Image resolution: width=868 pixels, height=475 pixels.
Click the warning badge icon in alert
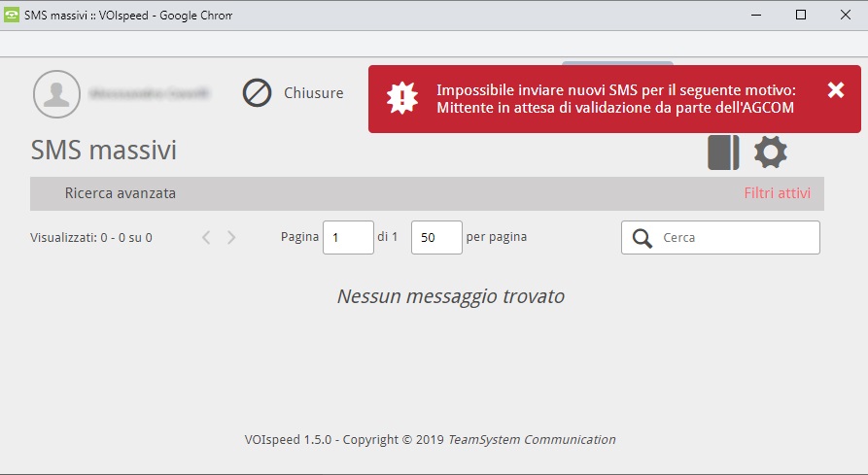click(401, 98)
